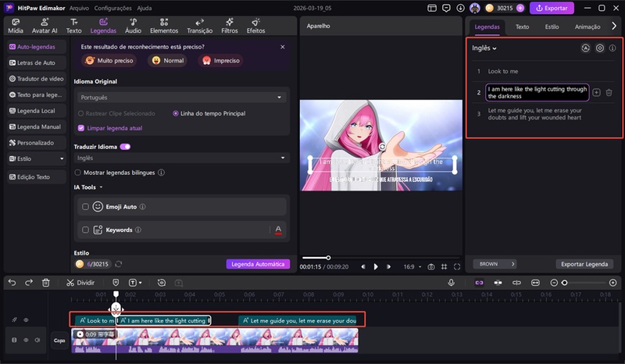625x364 pixels.
Task: Open the Configurações menu
Action: (112, 8)
